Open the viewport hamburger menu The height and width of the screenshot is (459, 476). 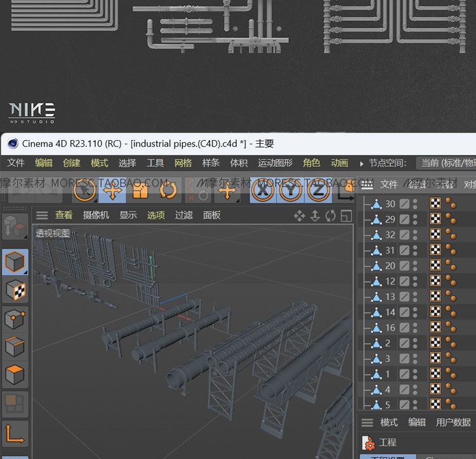(x=42, y=216)
